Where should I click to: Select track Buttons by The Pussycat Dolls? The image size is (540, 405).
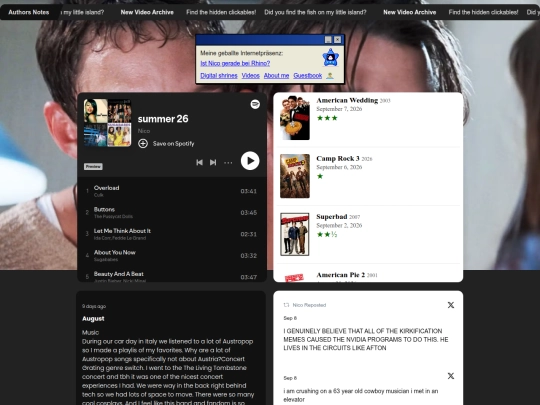click(172, 212)
